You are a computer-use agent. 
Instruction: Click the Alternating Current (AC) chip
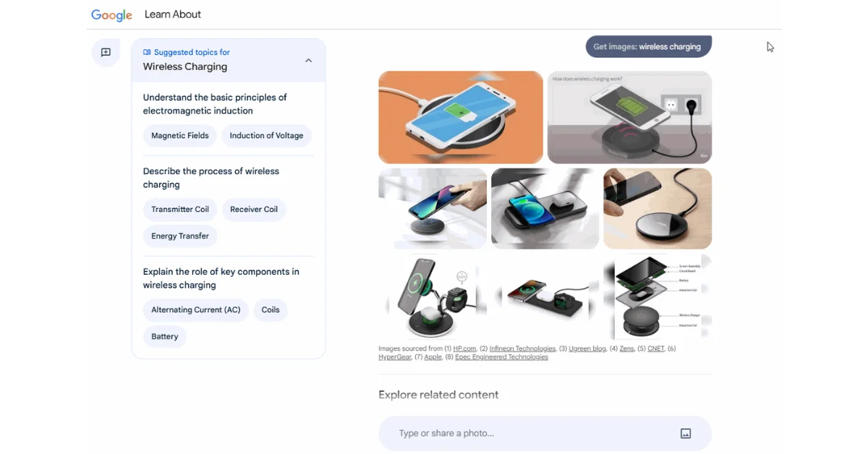(196, 310)
